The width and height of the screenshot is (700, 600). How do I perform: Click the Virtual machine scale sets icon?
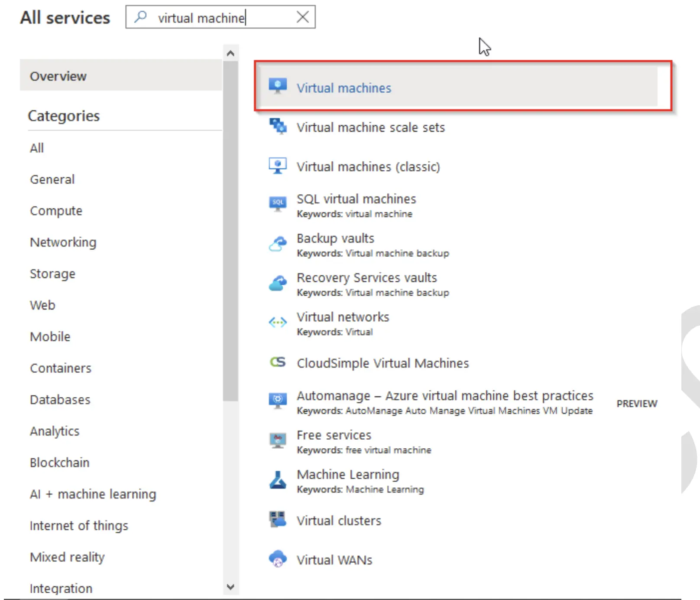(x=278, y=126)
